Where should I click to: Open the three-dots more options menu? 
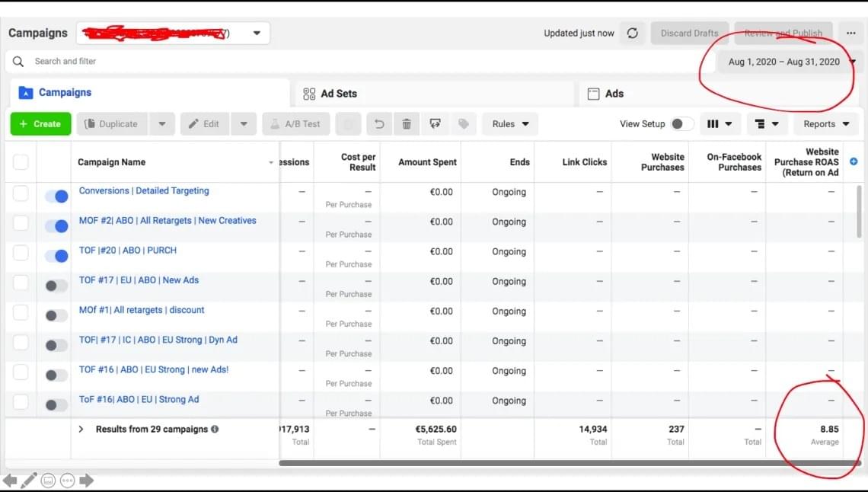click(850, 34)
